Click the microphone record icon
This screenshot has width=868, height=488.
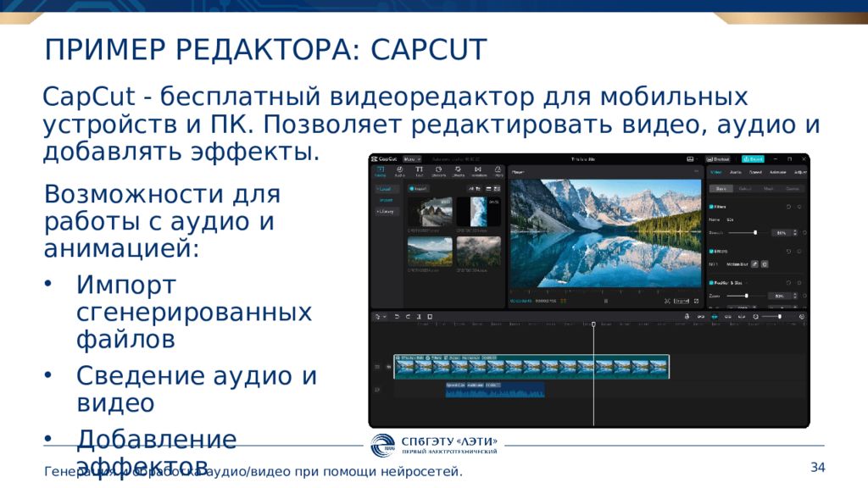[687, 317]
